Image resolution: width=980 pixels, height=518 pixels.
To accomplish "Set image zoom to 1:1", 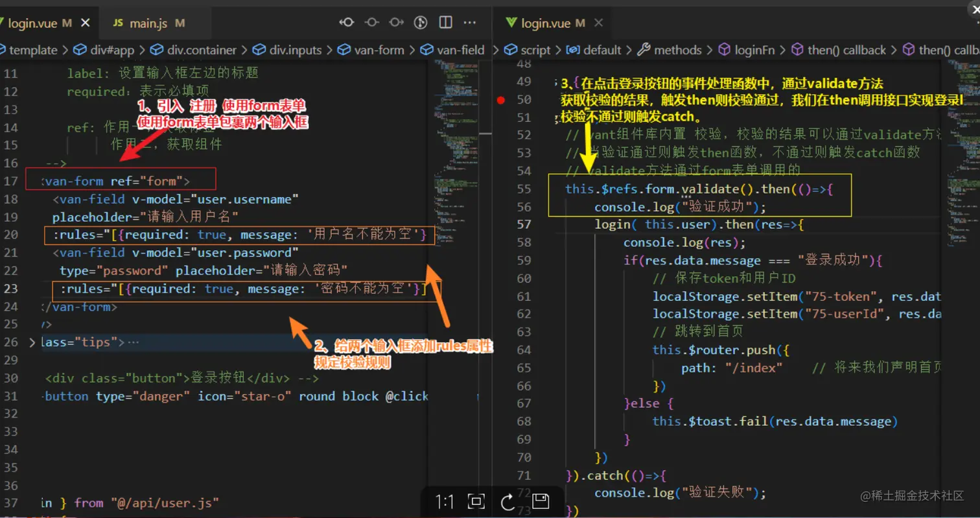I will click(x=445, y=501).
